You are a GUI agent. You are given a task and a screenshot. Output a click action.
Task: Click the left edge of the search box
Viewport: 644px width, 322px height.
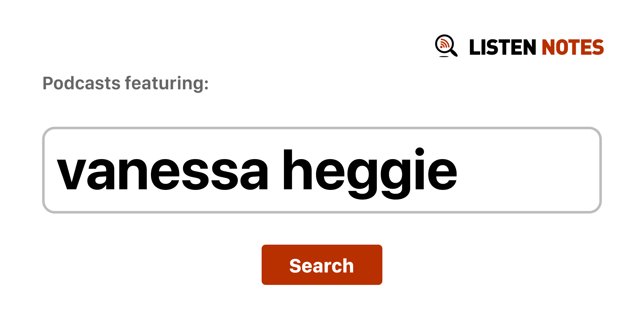(x=44, y=170)
